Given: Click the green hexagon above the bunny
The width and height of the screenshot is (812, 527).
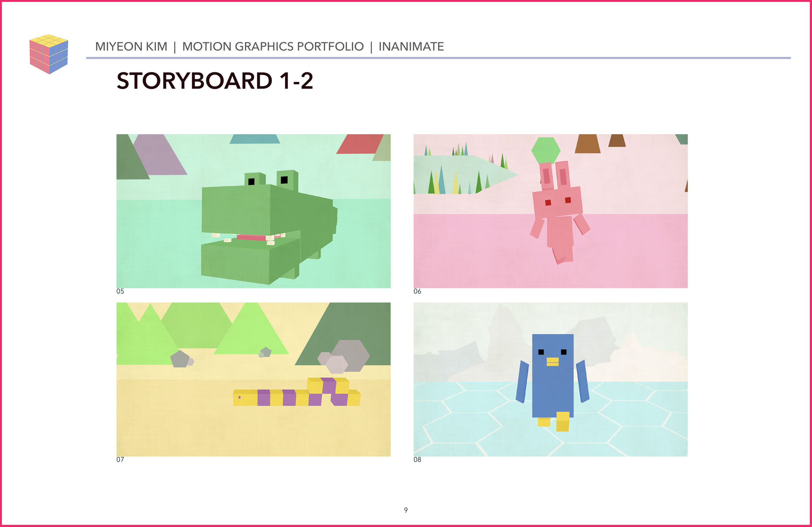Looking at the screenshot, I should pos(546,150).
